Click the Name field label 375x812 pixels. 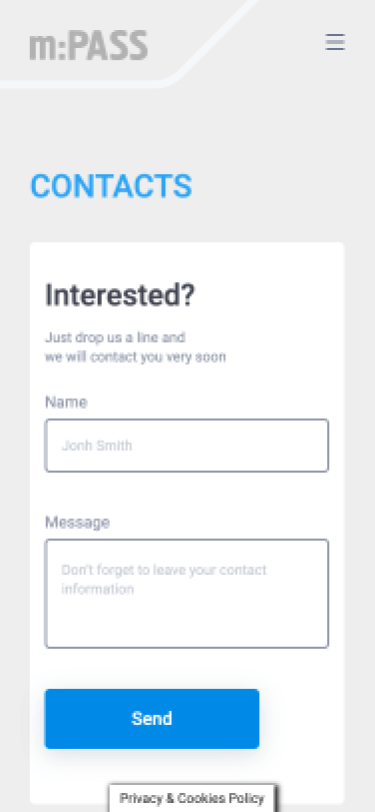click(66, 402)
